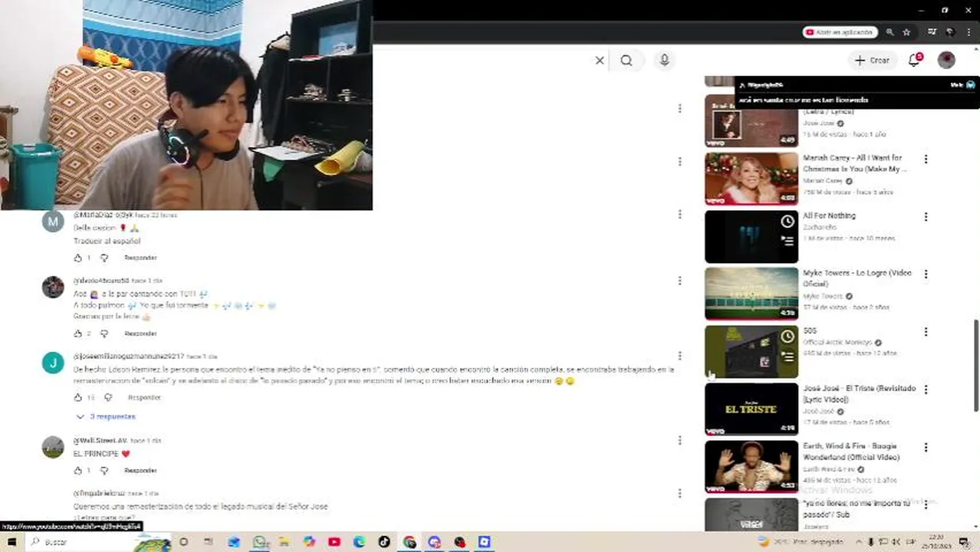This screenshot has width=980, height=552.
Task: Add All For Nothing to Watch later
Action: click(788, 222)
